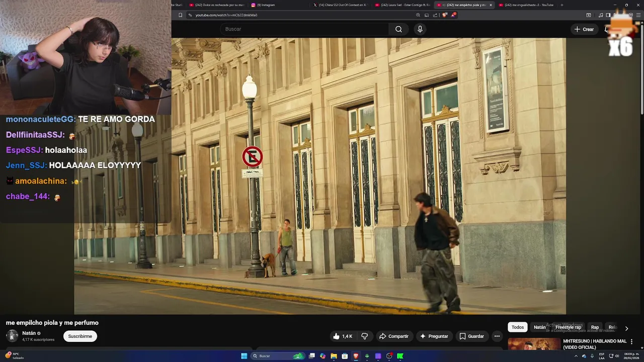
Task: Click the Brave Rewards triangle icon
Action: click(x=453, y=15)
